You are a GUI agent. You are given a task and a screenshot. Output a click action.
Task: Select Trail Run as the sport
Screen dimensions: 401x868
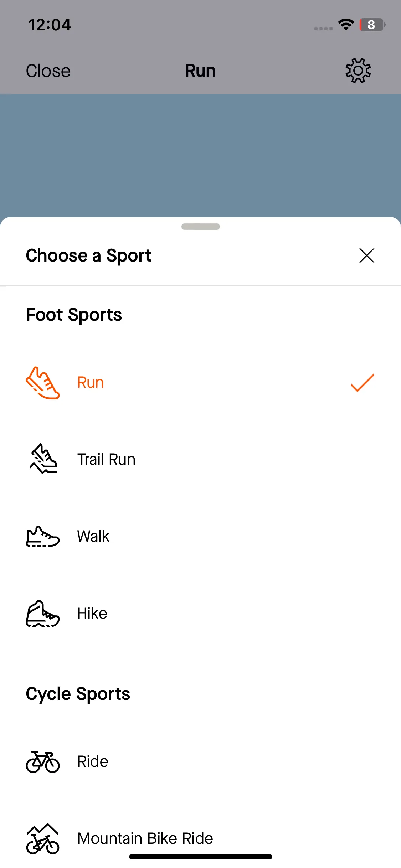200,459
